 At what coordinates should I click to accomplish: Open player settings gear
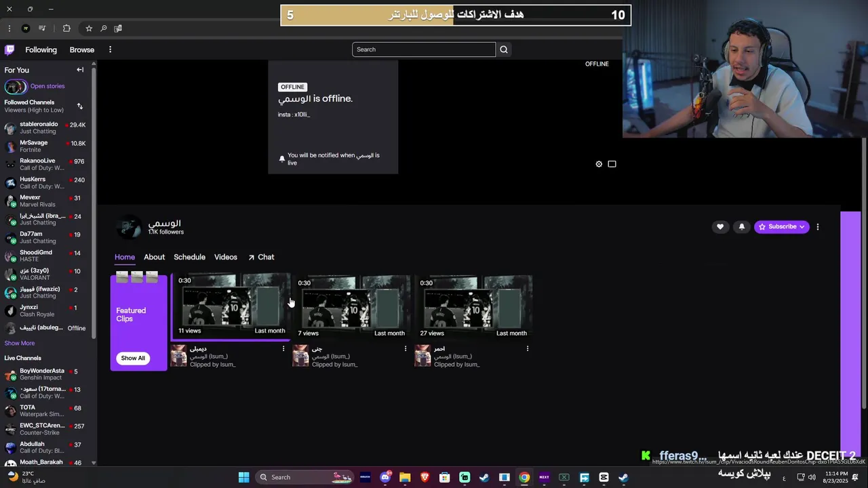(599, 164)
